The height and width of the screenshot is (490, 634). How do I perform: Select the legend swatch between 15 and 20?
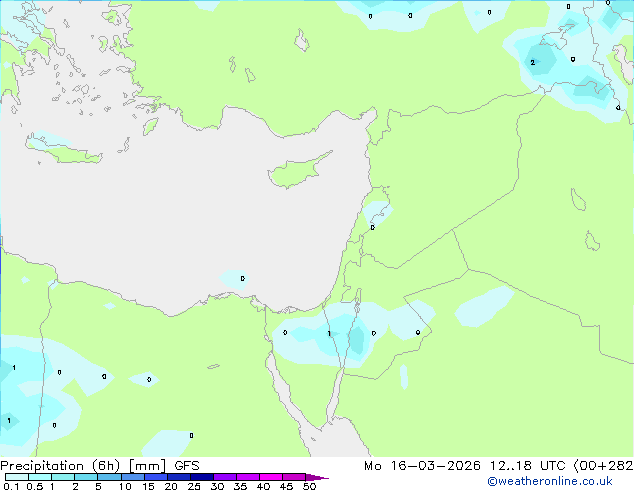tap(156, 477)
